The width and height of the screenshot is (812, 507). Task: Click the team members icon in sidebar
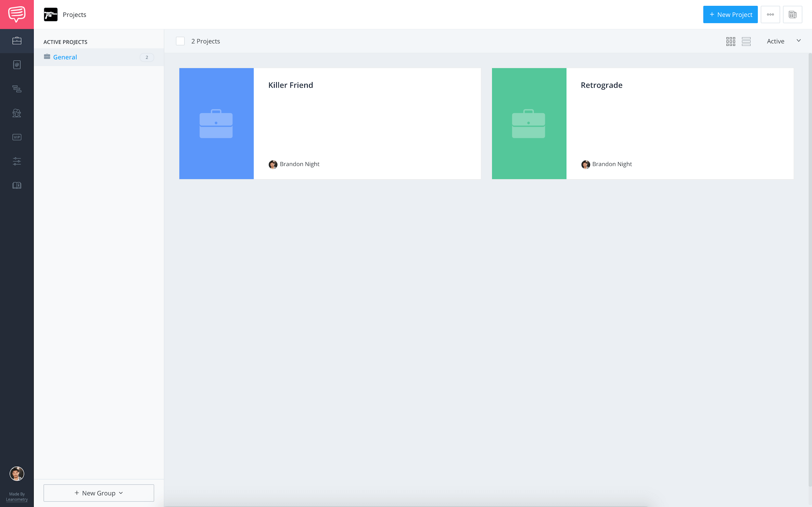click(x=17, y=112)
